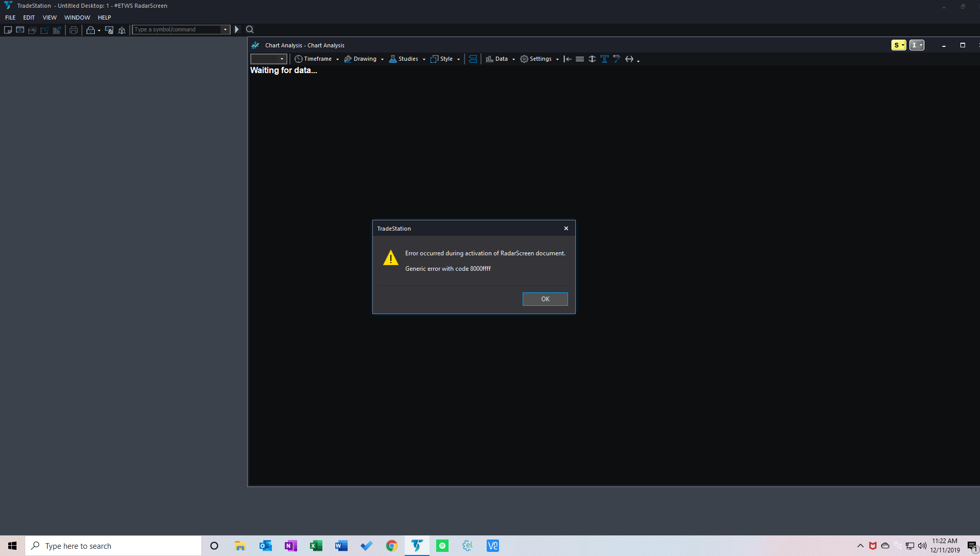Open File Explorer from taskbar
Image resolution: width=980 pixels, height=556 pixels.
240,546
